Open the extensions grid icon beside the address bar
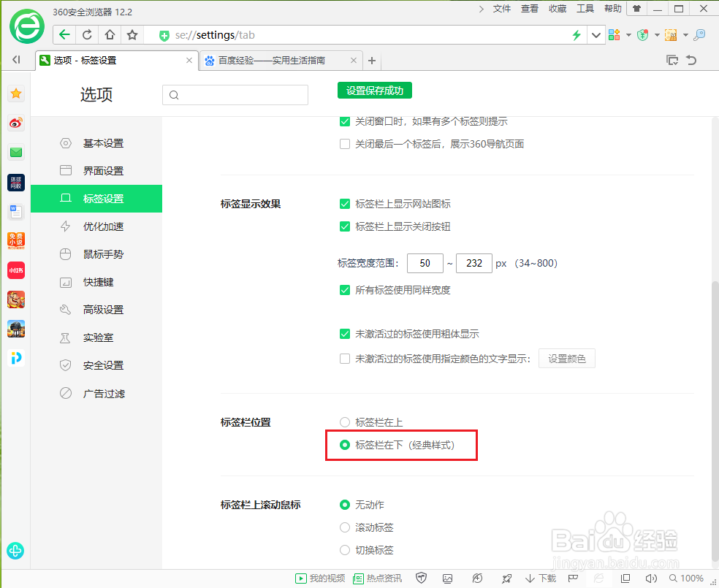 (x=614, y=34)
